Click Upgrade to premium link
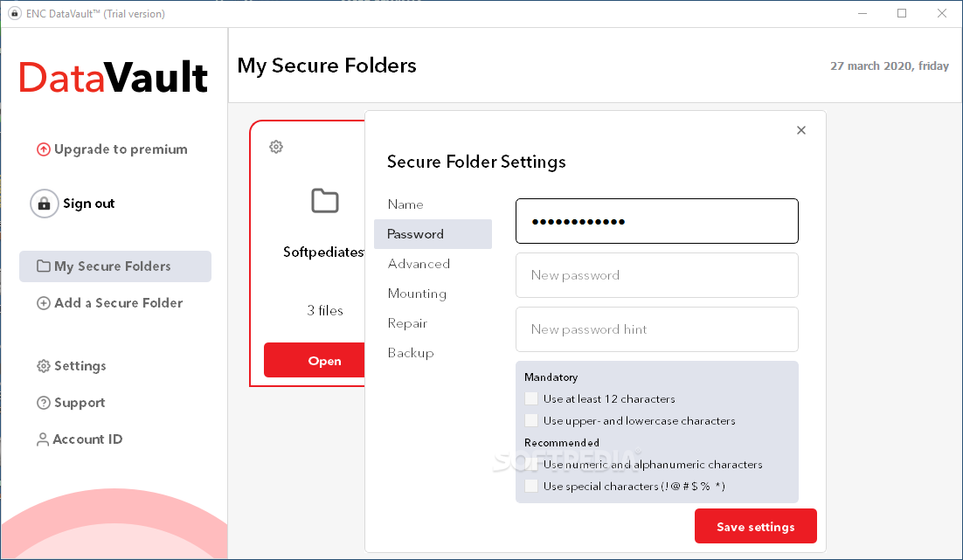This screenshot has height=560, width=963. click(121, 149)
